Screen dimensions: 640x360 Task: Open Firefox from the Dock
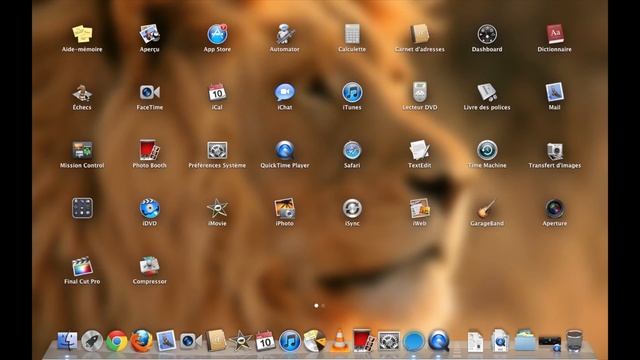(x=142, y=341)
